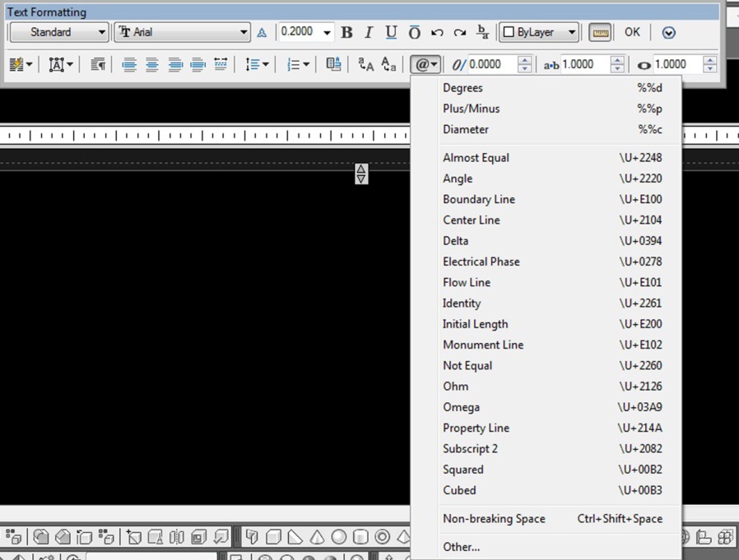Click the Stack fraction icon
This screenshot has height=560, width=739.
coord(483,32)
